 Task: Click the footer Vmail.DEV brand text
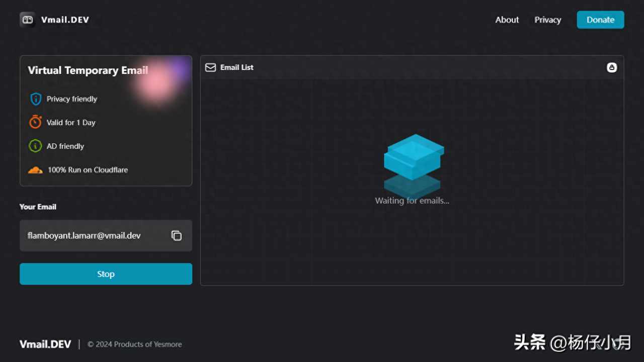[x=45, y=344]
